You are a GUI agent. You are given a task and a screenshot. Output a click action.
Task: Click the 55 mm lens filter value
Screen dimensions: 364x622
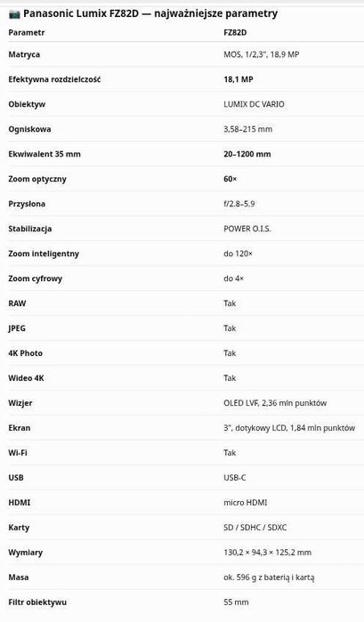point(236,602)
